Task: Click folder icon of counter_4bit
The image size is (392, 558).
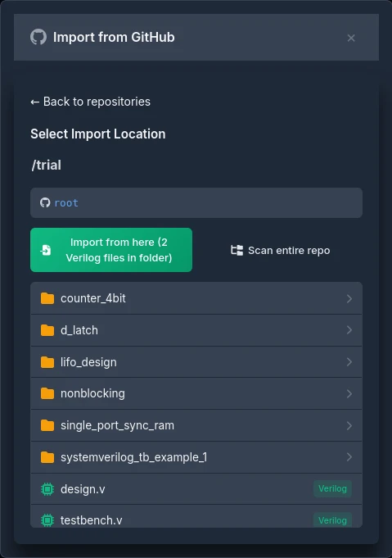Action: coord(47,298)
